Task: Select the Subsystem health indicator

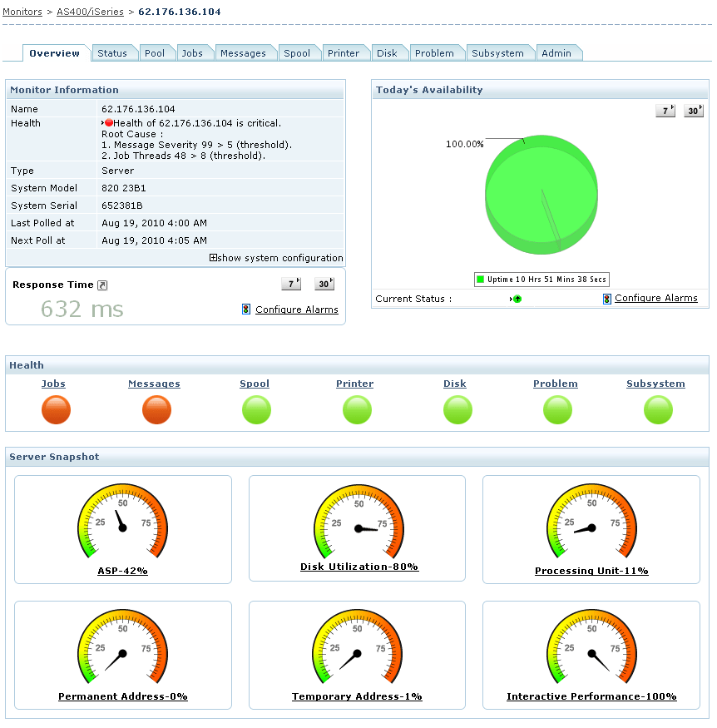Action: 657,409
